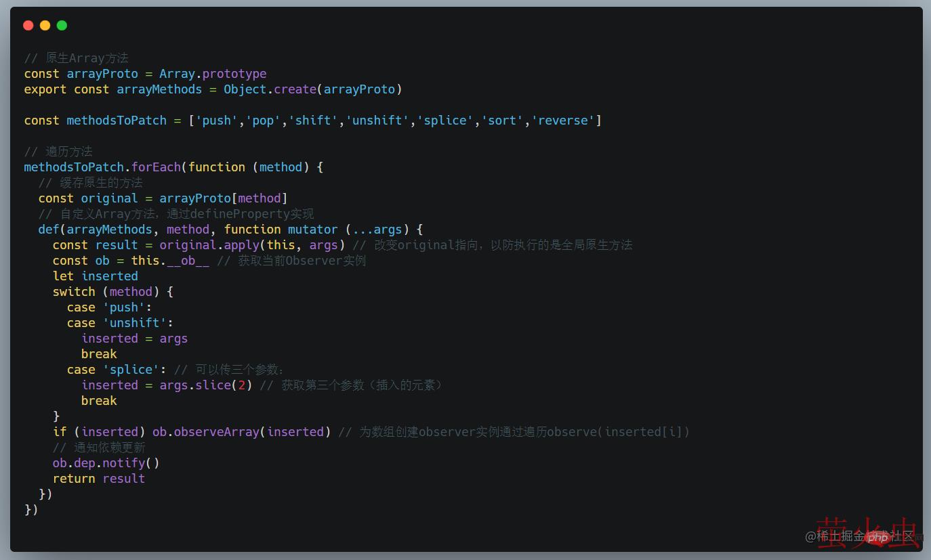
Task: Click the 'sort' string in methodsToPatch array
Action: tap(502, 121)
